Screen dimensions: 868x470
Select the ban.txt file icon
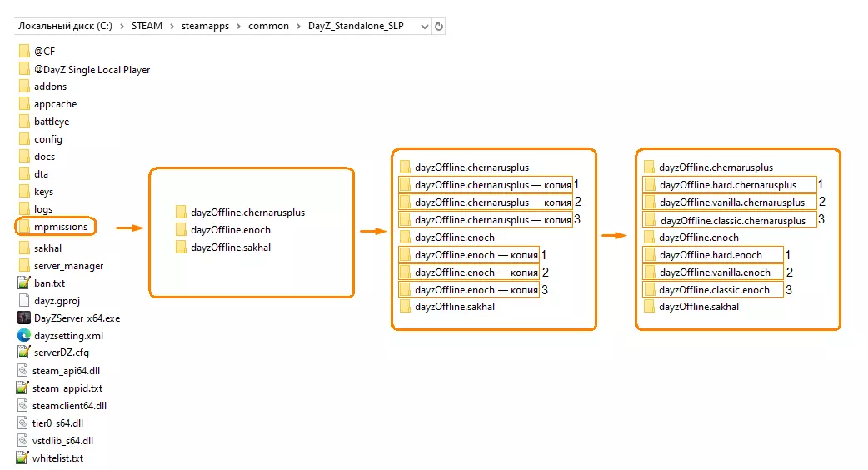24,282
